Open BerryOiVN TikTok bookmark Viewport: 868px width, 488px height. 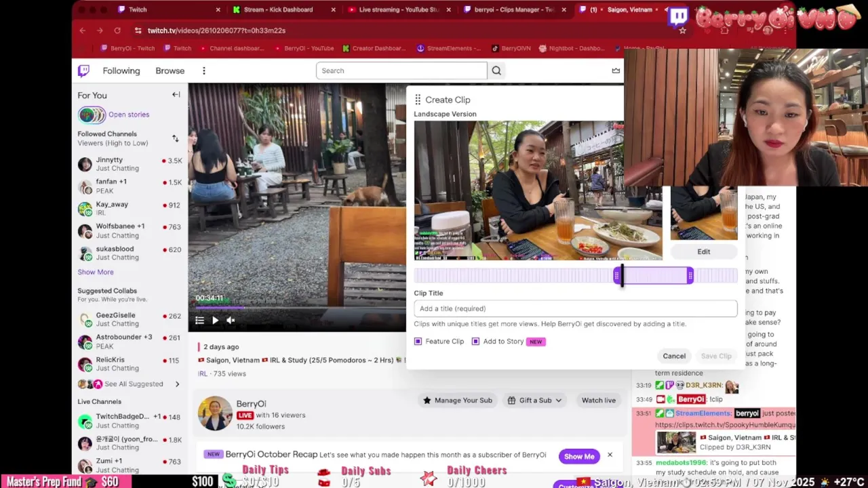(x=511, y=48)
